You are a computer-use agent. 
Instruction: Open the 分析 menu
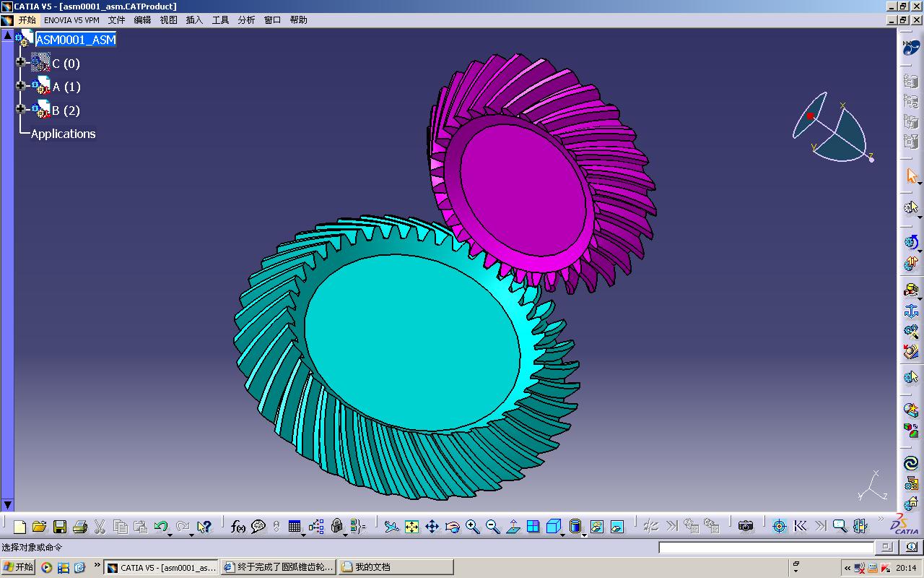(246, 20)
